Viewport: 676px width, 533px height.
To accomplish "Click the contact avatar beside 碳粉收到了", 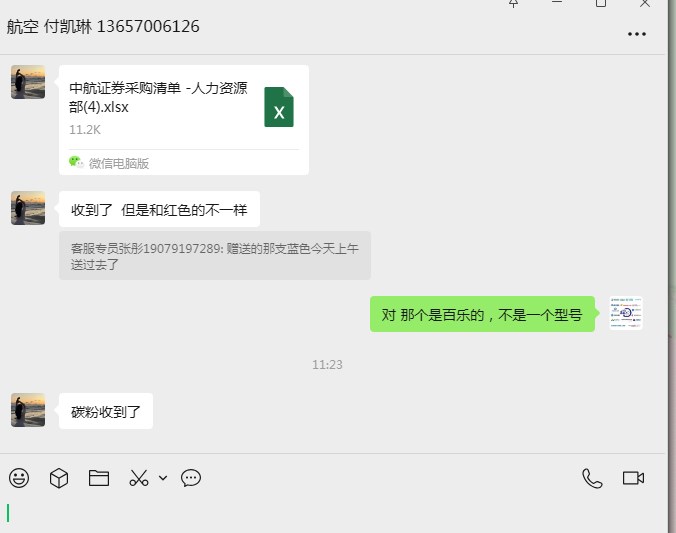I will 28,410.
